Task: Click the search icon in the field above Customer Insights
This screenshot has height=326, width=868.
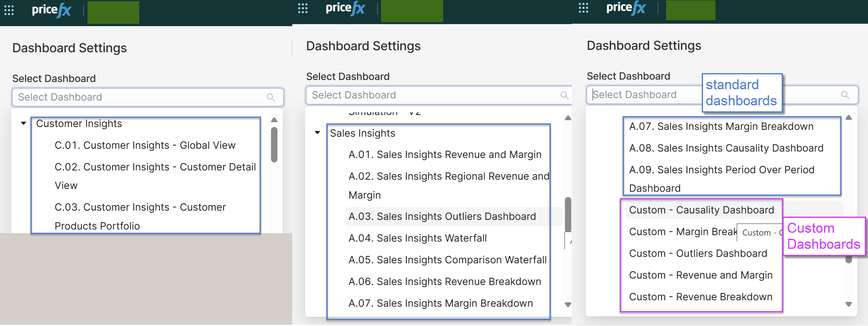Action: point(271,97)
